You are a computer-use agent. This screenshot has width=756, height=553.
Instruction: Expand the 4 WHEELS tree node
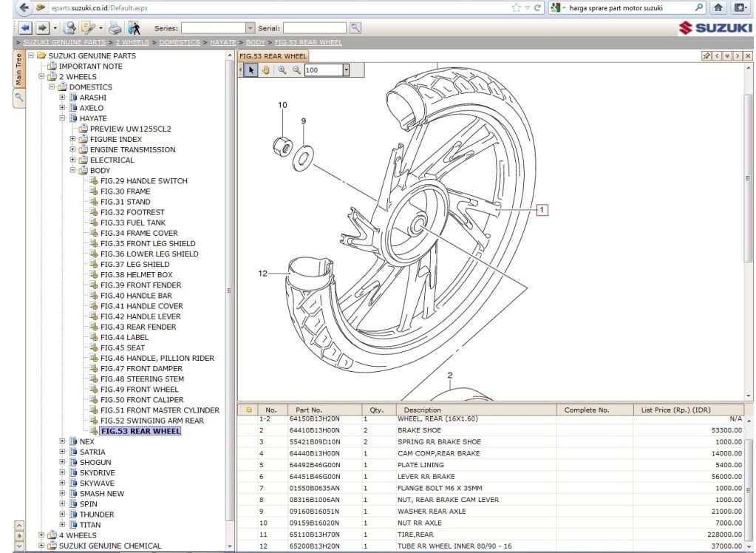[x=41, y=535]
